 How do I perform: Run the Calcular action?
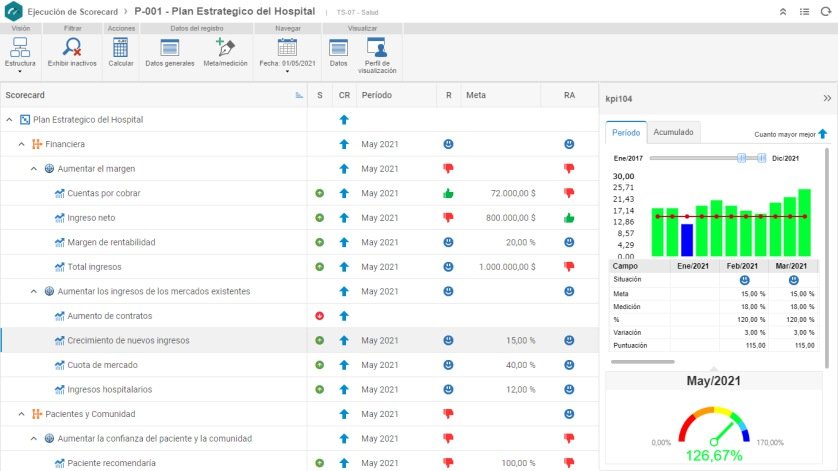pos(121,52)
